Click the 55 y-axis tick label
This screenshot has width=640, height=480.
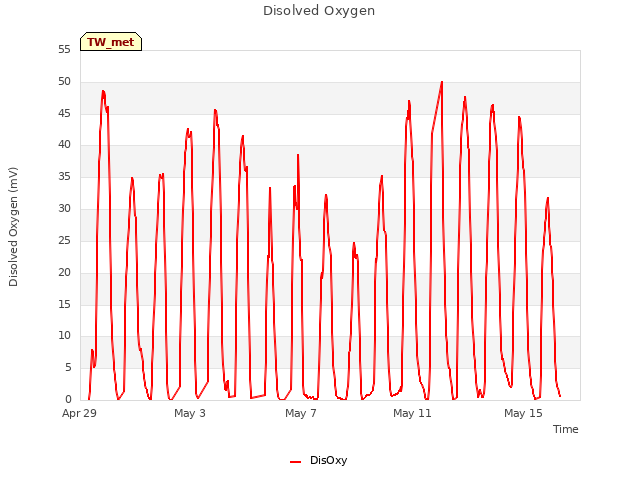coord(64,49)
